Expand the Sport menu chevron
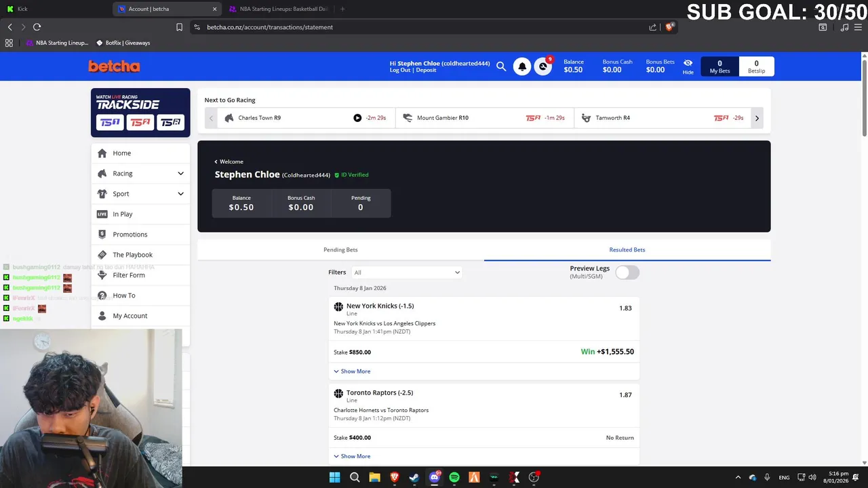868x488 pixels. point(180,194)
